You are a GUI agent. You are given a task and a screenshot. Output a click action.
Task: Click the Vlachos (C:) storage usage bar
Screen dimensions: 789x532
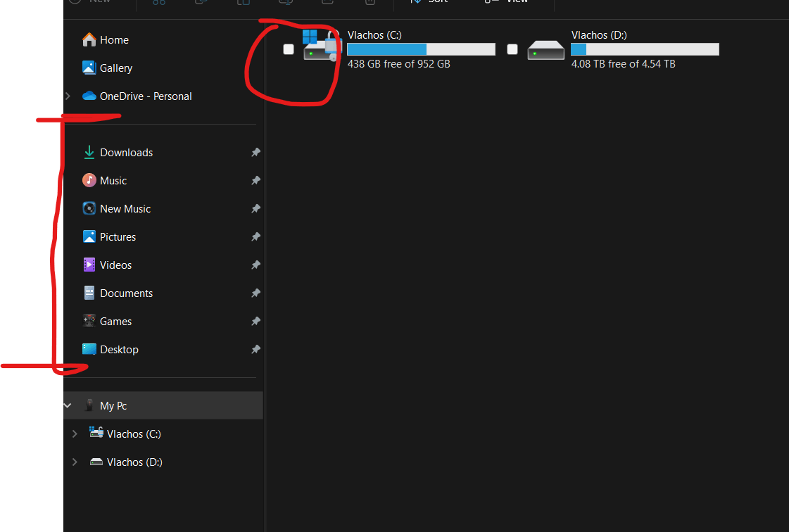[421, 49]
